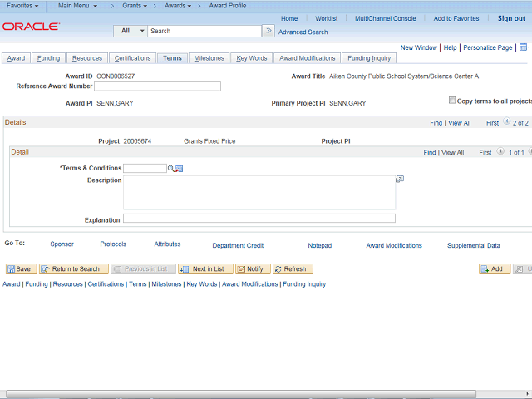Open the Terms & Conditions lookup magnifier
The width and height of the screenshot is (532, 399).
click(170, 168)
